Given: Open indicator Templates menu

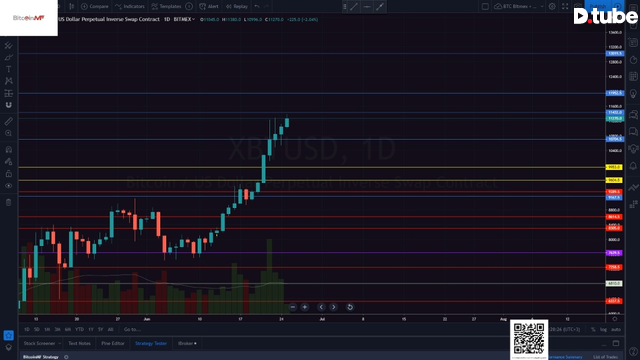Looking at the screenshot, I should 167,7.
